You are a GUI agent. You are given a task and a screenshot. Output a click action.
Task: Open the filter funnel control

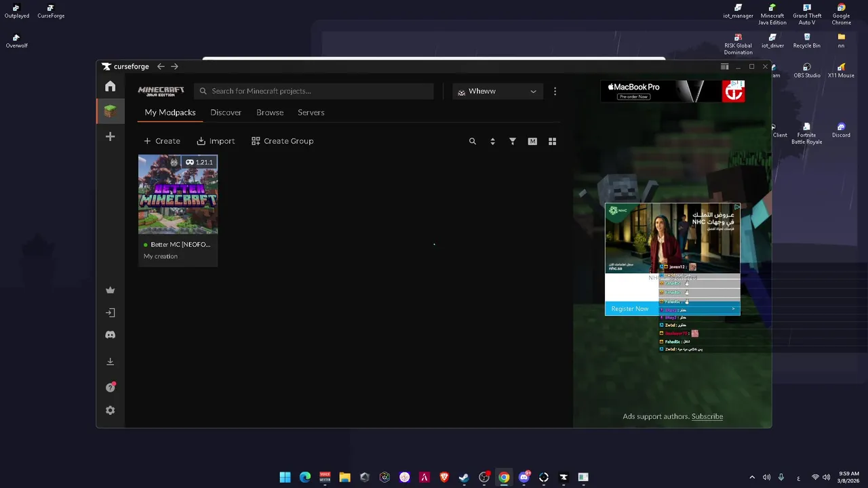coord(513,141)
